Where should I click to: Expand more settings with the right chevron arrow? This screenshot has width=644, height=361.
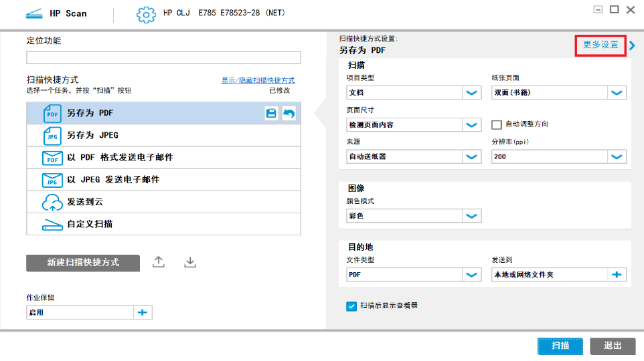tap(632, 45)
